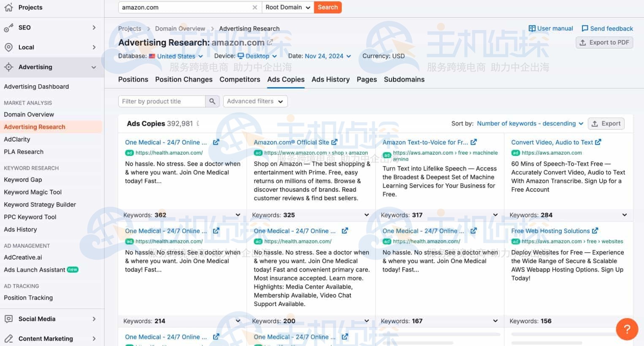Open external link on Amazon.com Official Site ad
Image resolution: width=644 pixels, height=346 pixels.
335,142
